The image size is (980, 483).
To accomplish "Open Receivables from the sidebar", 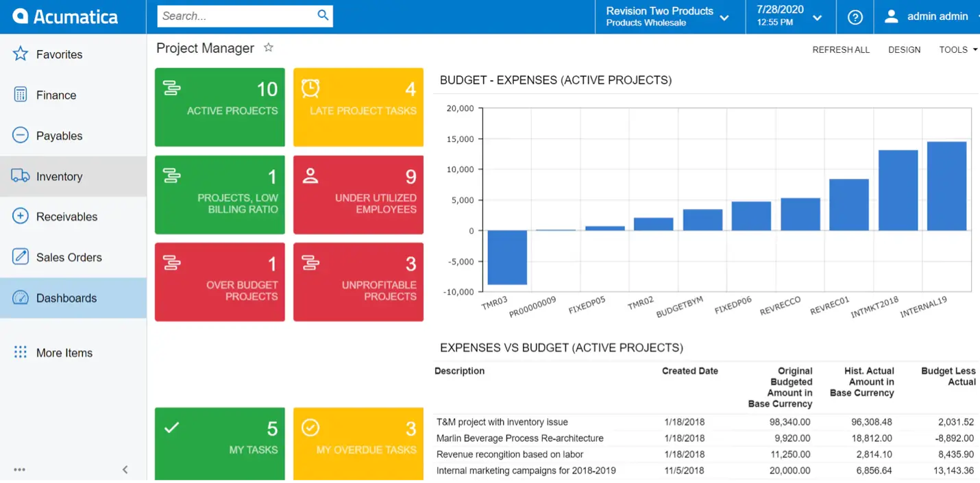I will (x=19, y=216).
